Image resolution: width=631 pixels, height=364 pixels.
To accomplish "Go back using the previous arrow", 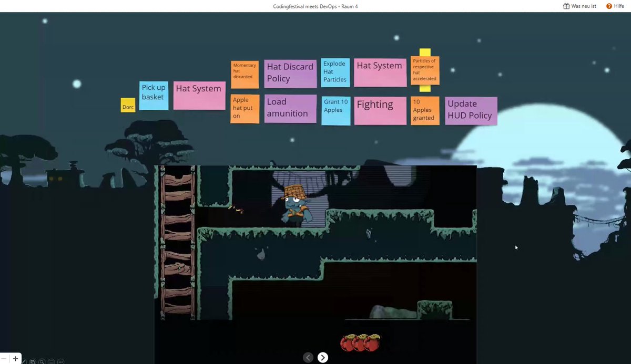I will click(x=308, y=357).
